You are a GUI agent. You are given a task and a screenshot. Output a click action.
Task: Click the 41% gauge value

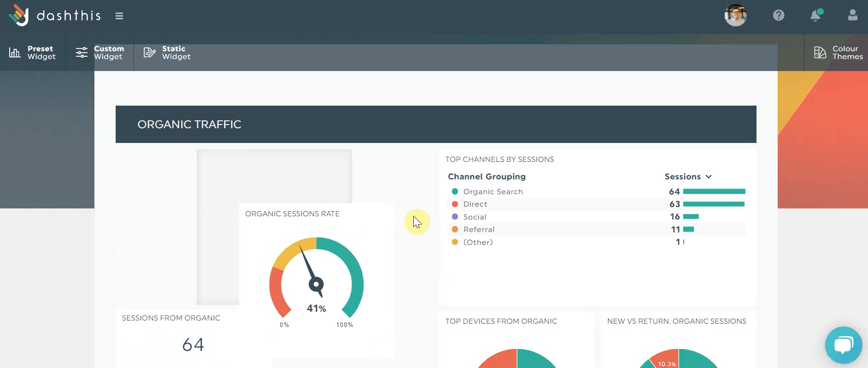point(317,309)
